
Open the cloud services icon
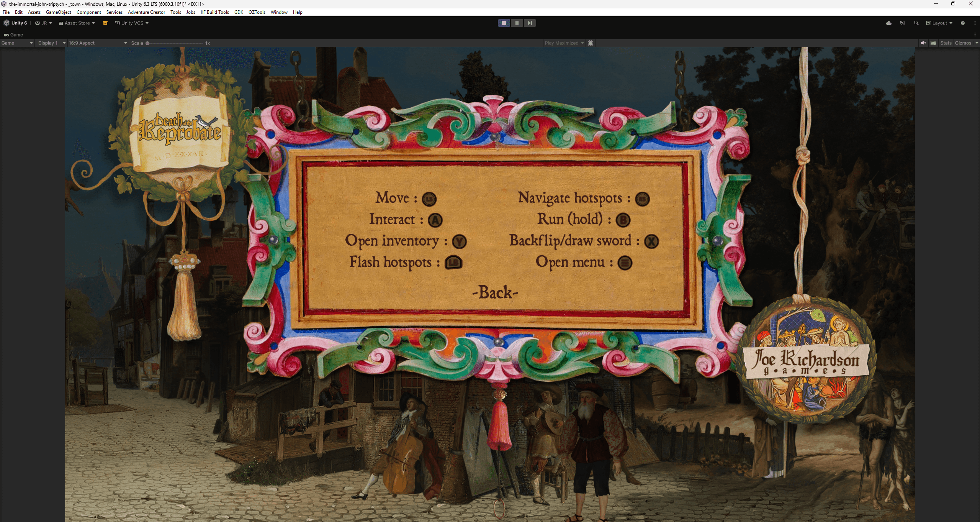tap(889, 23)
